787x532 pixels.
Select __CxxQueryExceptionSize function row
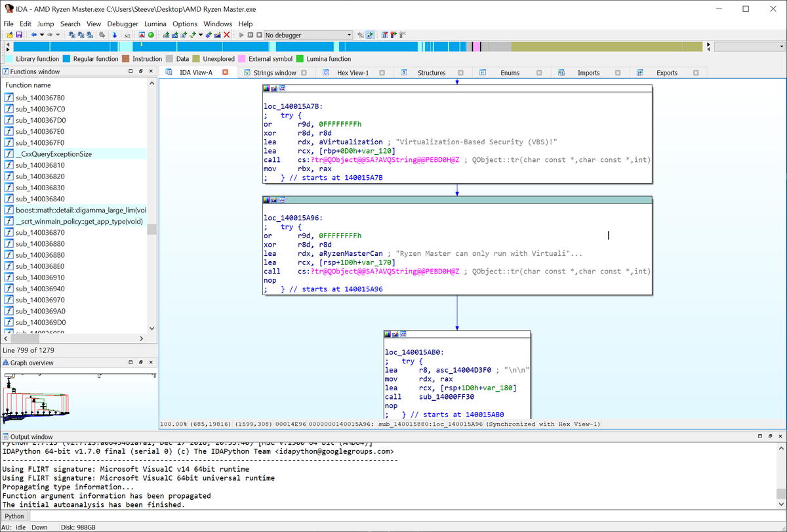[74, 153]
